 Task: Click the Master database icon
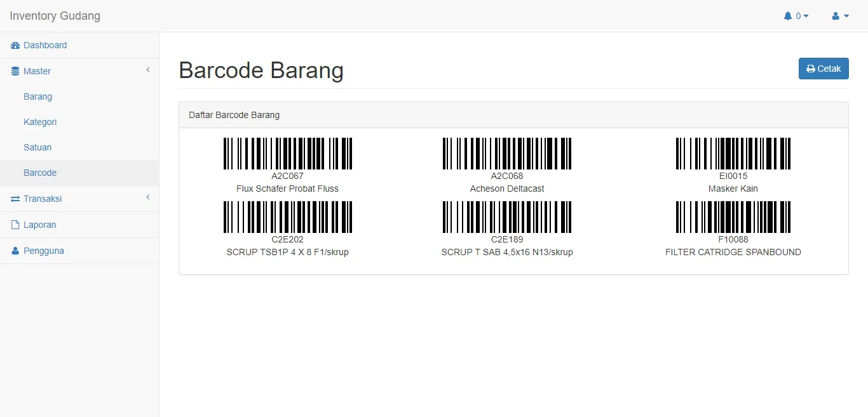coord(15,72)
